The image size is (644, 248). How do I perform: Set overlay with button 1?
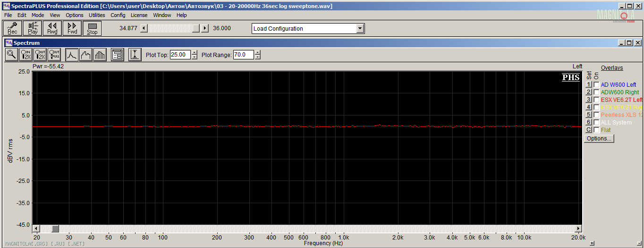click(x=589, y=85)
